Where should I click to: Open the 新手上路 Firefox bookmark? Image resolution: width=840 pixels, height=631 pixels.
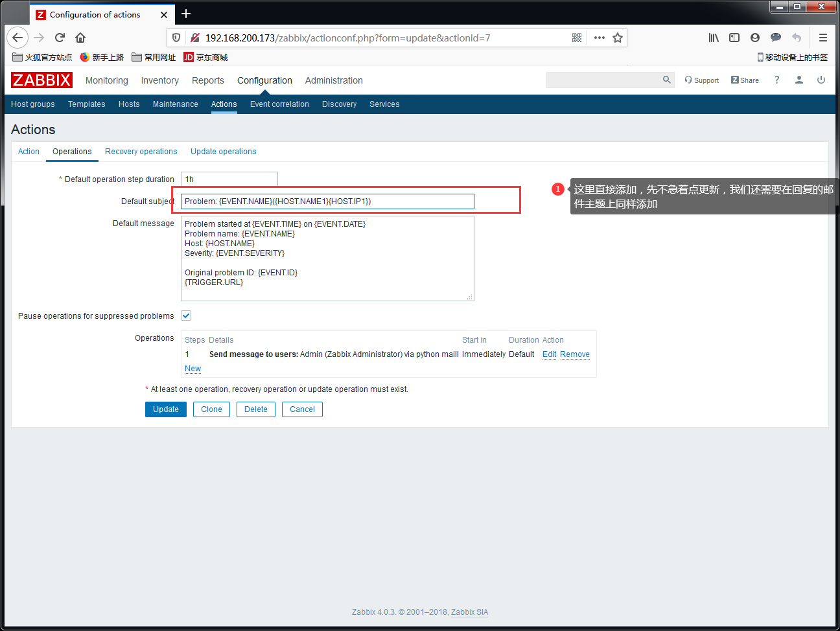[102, 57]
